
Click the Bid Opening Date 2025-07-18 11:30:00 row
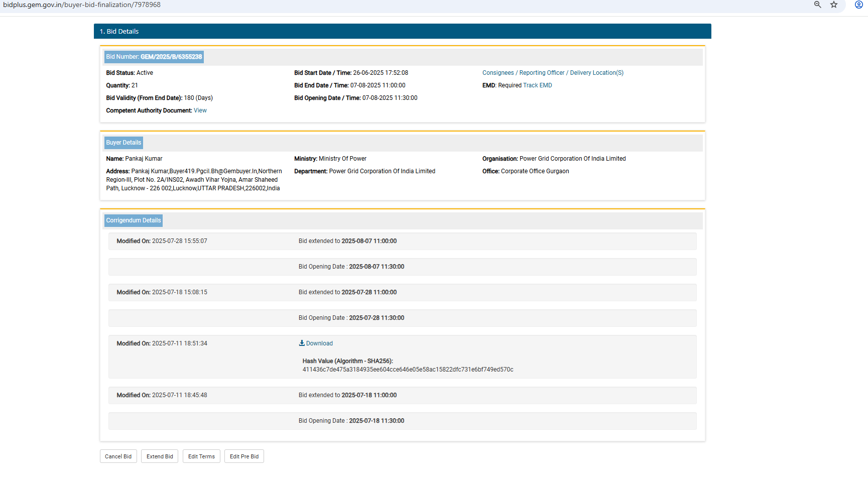402,421
